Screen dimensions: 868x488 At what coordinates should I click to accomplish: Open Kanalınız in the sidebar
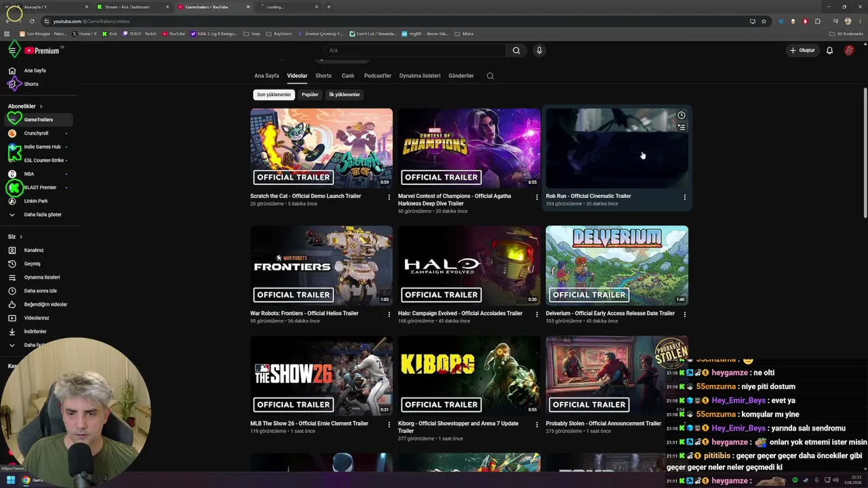point(37,250)
